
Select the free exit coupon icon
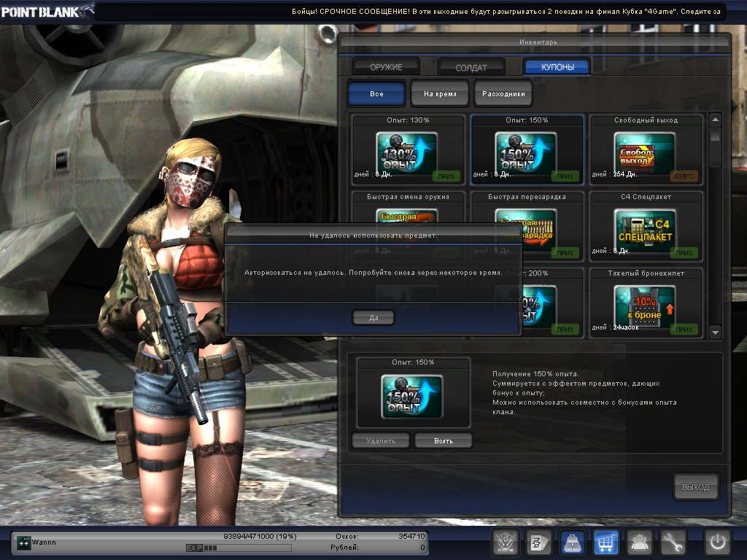[x=645, y=152]
